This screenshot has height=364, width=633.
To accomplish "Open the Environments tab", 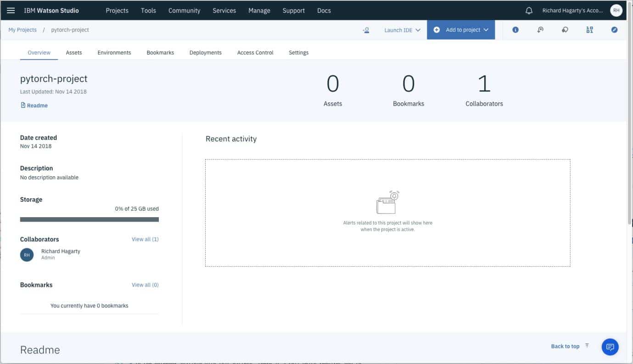I will (114, 53).
